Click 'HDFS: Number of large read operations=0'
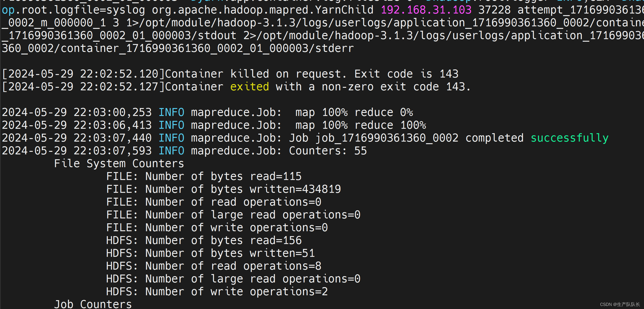644x309 pixels. [x=233, y=279]
